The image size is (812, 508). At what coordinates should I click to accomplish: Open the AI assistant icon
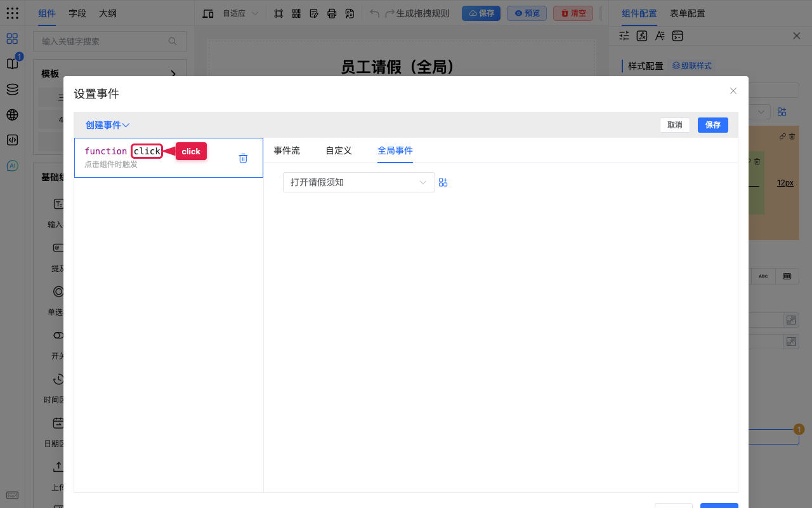(12, 166)
